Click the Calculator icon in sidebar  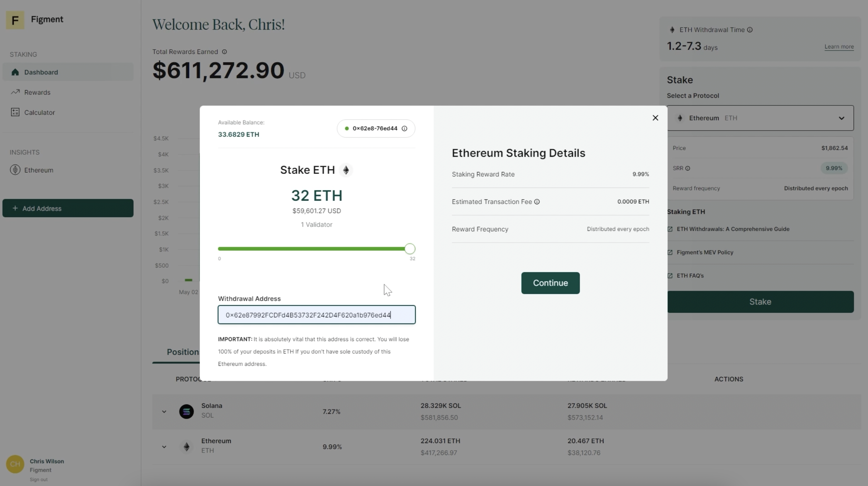coord(15,112)
